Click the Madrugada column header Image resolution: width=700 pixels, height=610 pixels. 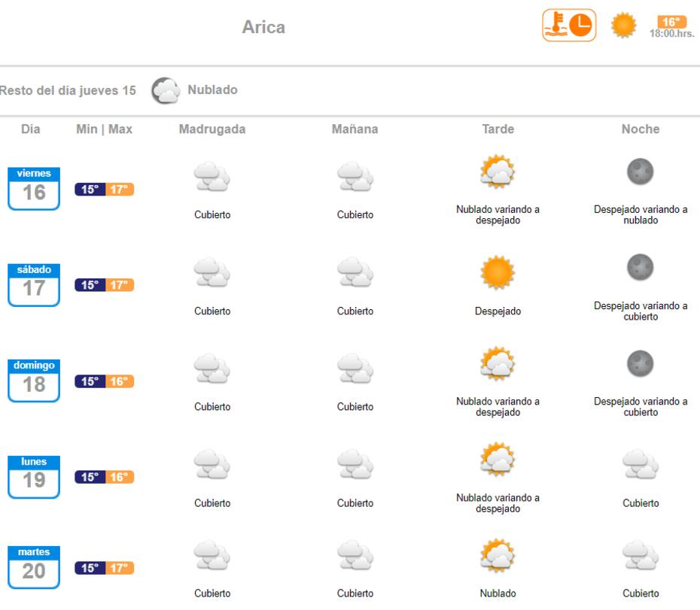212,129
